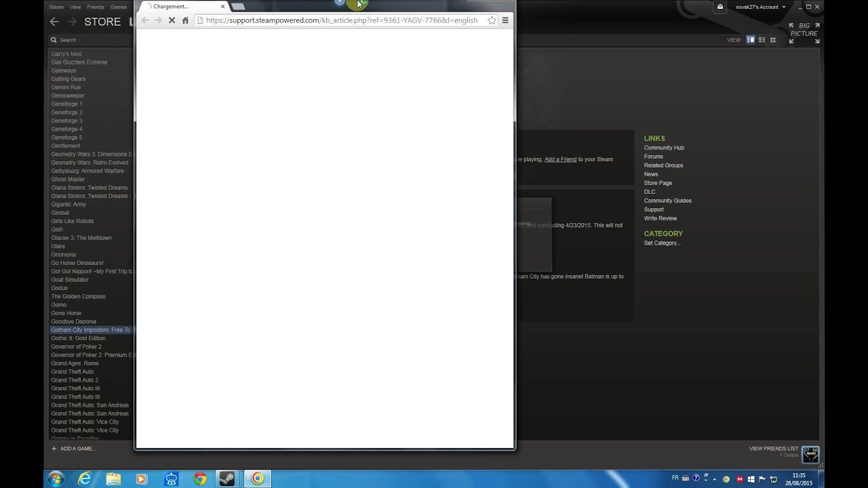This screenshot has width=868, height=488.
Task: Select Geneforge 3 in the library
Action: [66, 121]
